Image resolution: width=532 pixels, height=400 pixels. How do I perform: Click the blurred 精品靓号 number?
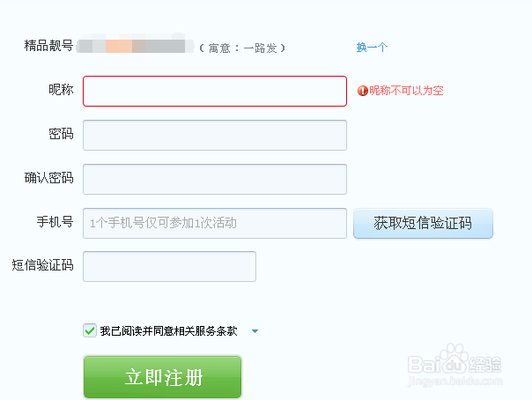coord(135,45)
